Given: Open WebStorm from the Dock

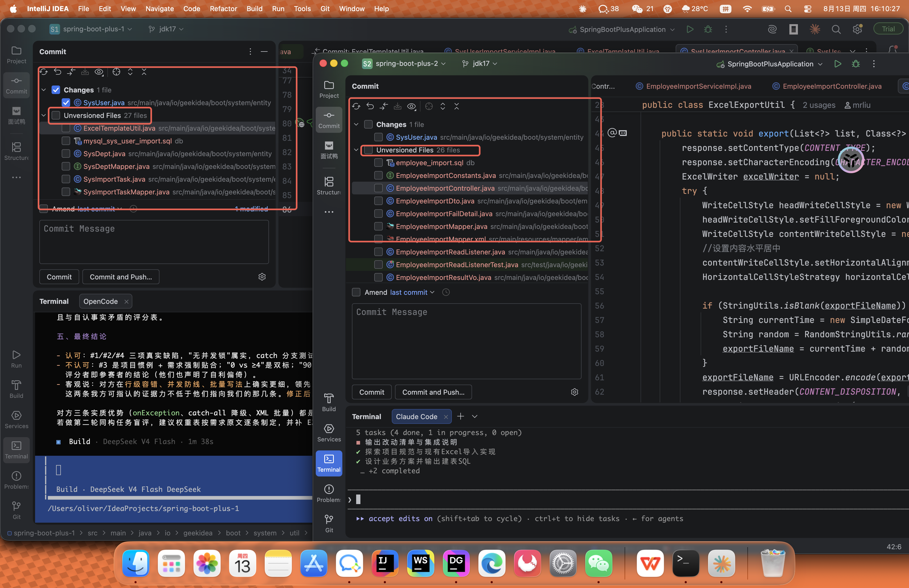Looking at the screenshot, I should tap(420, 563).
